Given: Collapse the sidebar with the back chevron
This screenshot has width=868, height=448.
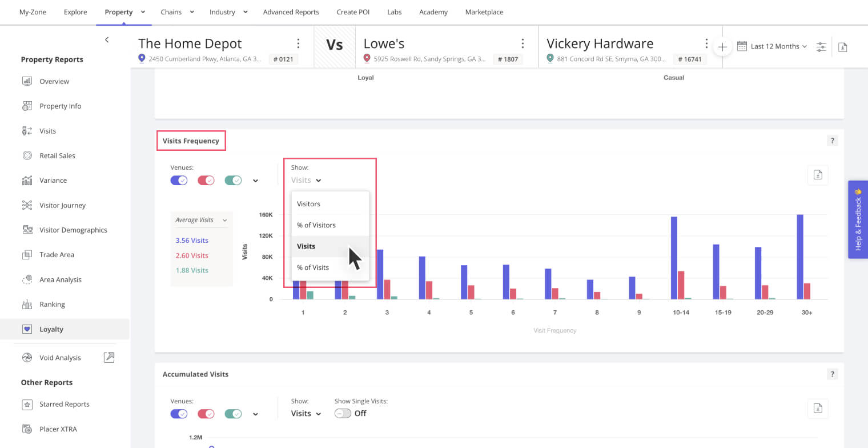Looking at the screenshot, I should tap(107, 39).
